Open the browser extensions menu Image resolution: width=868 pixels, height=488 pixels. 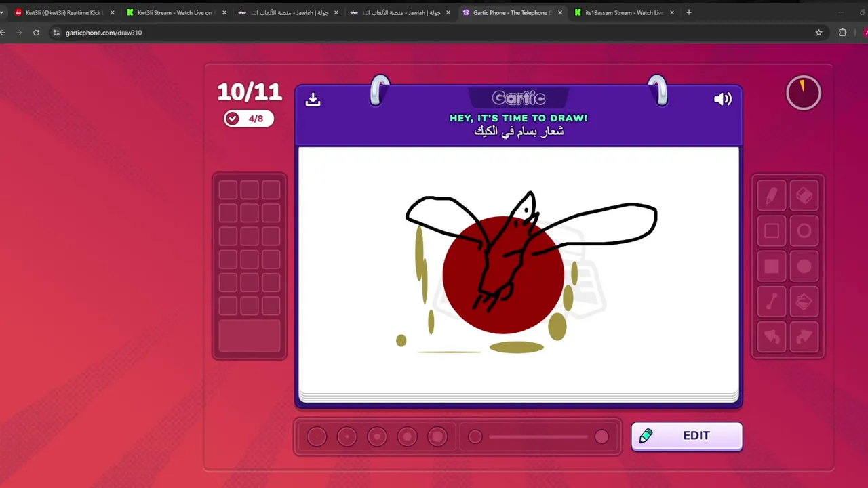[x=843, y=32]
